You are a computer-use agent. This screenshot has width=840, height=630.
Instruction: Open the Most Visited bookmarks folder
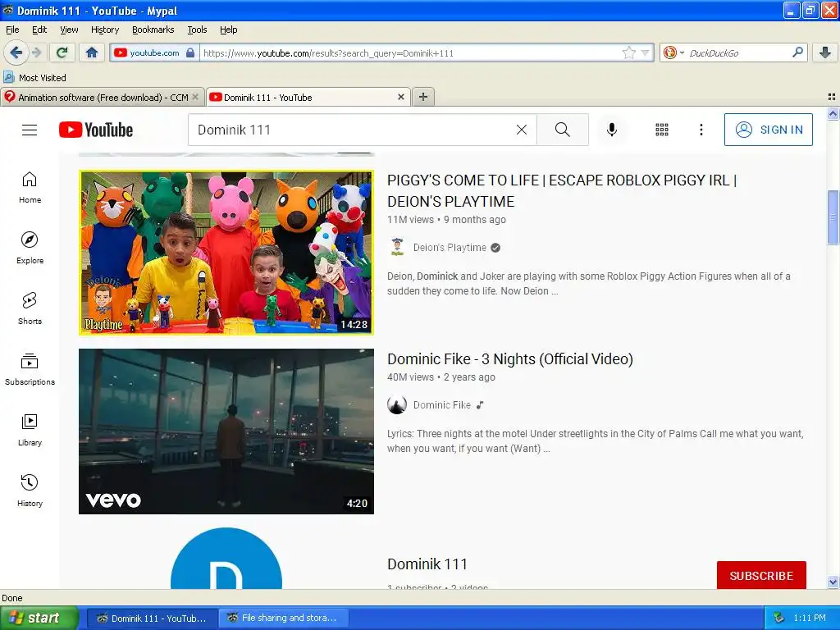click(34, 78)
